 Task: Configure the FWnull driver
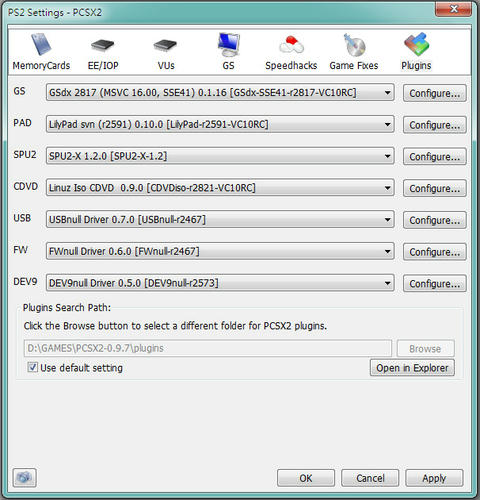435,252
